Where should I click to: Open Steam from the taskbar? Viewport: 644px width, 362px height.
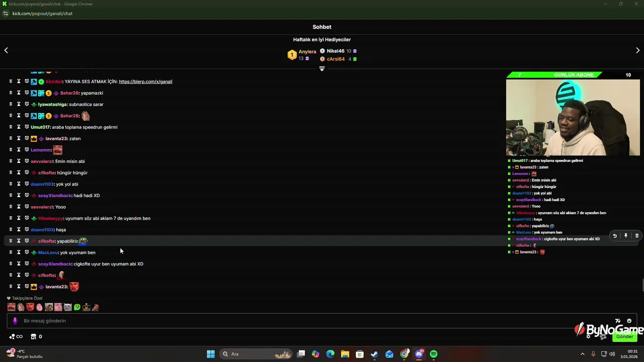[x=374, y=354]
